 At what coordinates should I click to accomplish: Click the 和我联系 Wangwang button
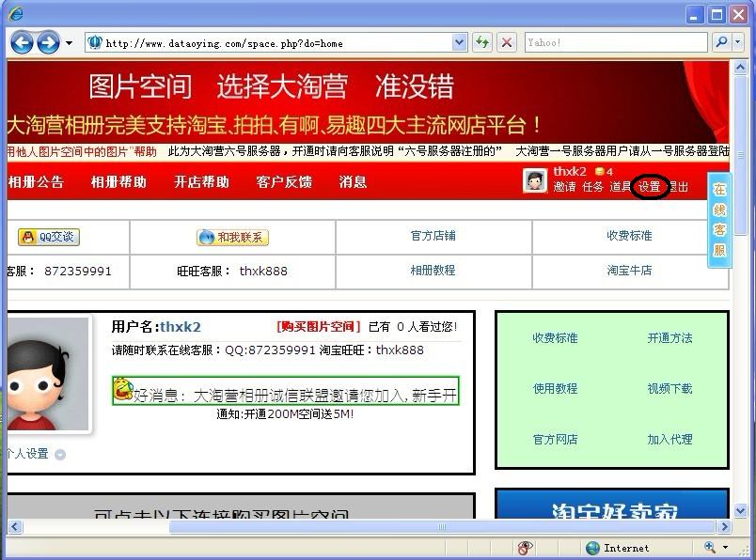pos(232,237)
